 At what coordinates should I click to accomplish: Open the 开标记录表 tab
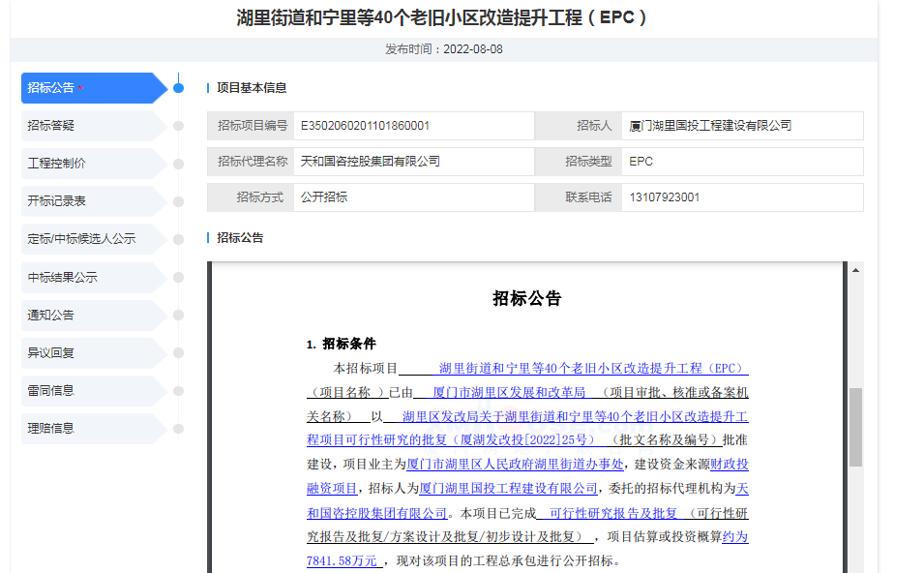[87, 201]
